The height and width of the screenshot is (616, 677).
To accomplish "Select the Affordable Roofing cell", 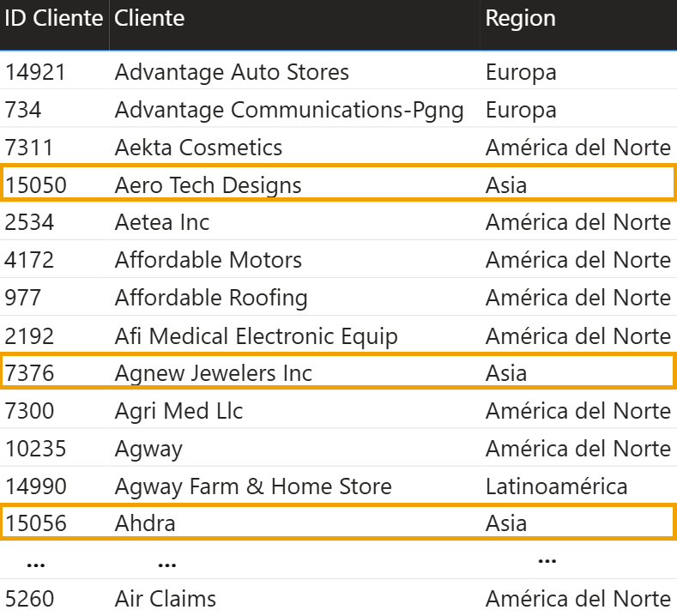I will click(x=211, y=298).
